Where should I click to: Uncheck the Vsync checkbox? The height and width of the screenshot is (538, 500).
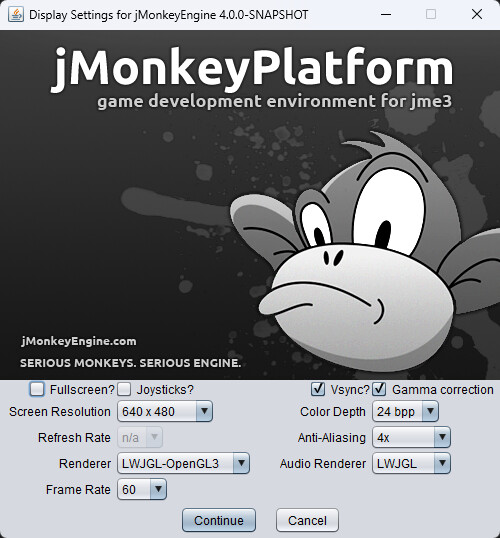tap(318, 389)
